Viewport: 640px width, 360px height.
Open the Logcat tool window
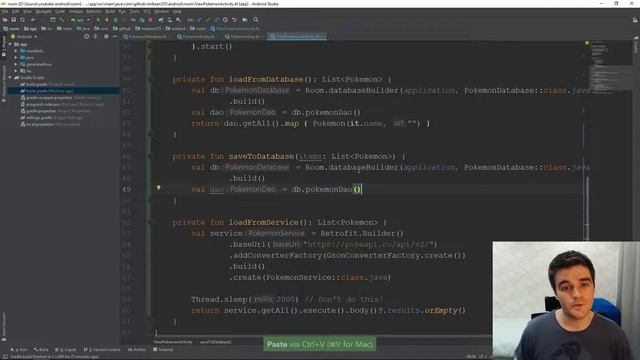click(66, 350)
